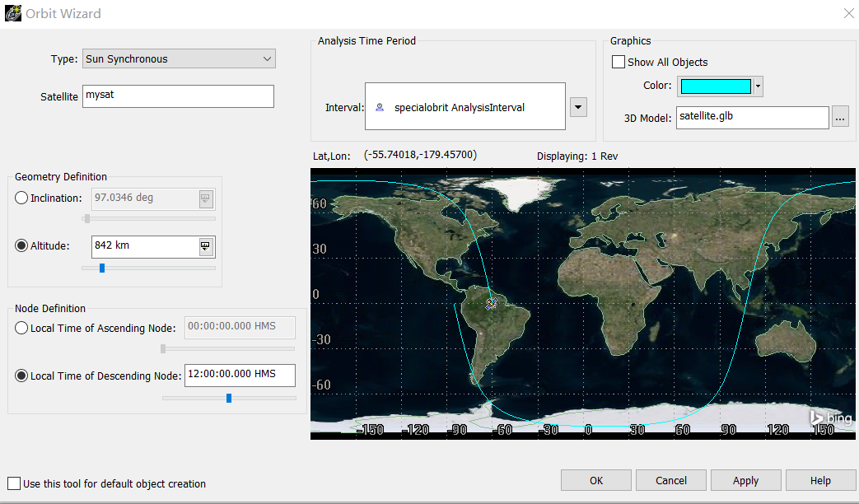Open the orbit Type dropdown
859x504 pixels.
point(180,58)
